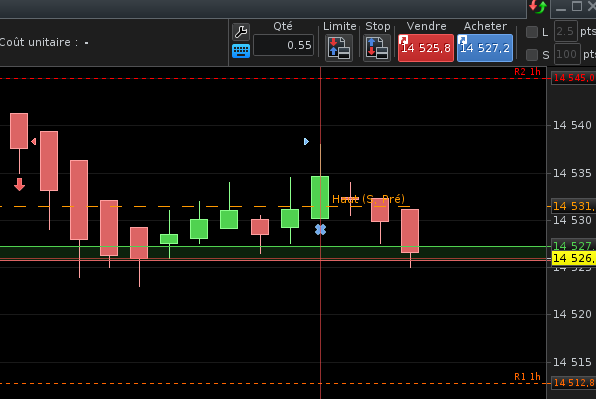
Task: Click the yellow current price tag
Action: pyautogui.click(x=574, y=258)
